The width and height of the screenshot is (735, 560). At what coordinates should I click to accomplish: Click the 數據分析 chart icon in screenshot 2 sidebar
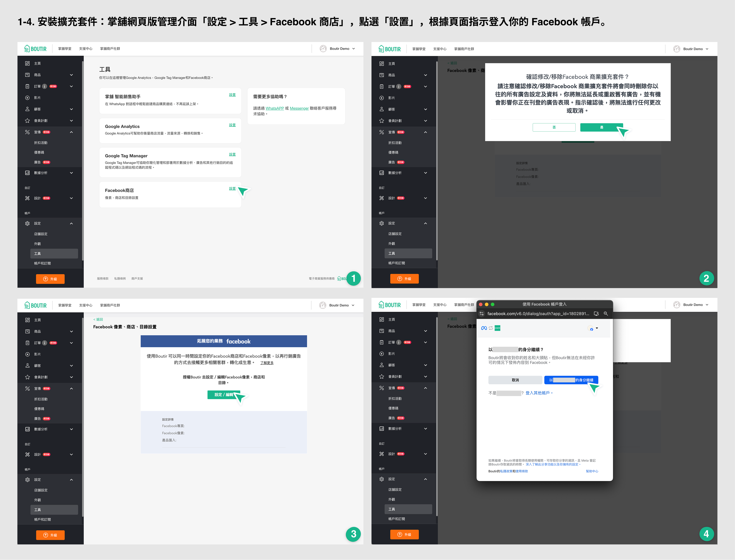click(x=382, y=173)
